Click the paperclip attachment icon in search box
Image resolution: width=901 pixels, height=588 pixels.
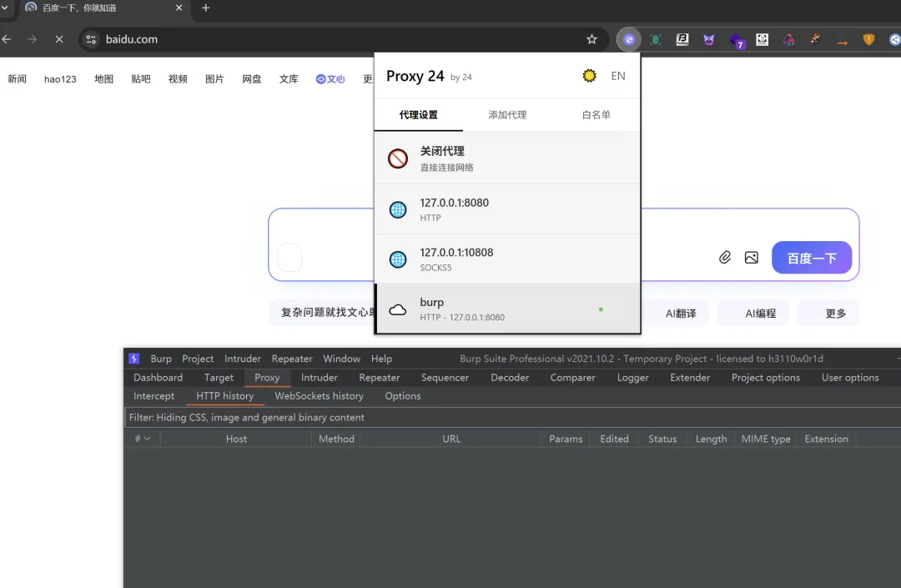click(725, 257)
